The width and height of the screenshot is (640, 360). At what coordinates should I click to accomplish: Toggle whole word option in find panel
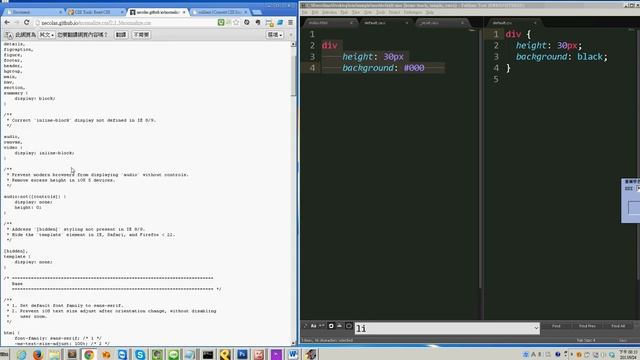tap(322, 326)
